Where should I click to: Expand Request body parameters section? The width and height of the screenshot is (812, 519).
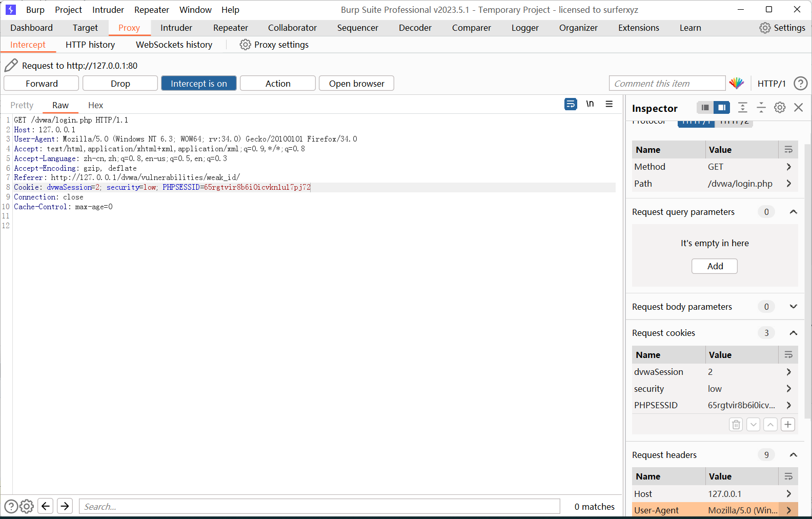pyautogui.click(x=793, y=307)
